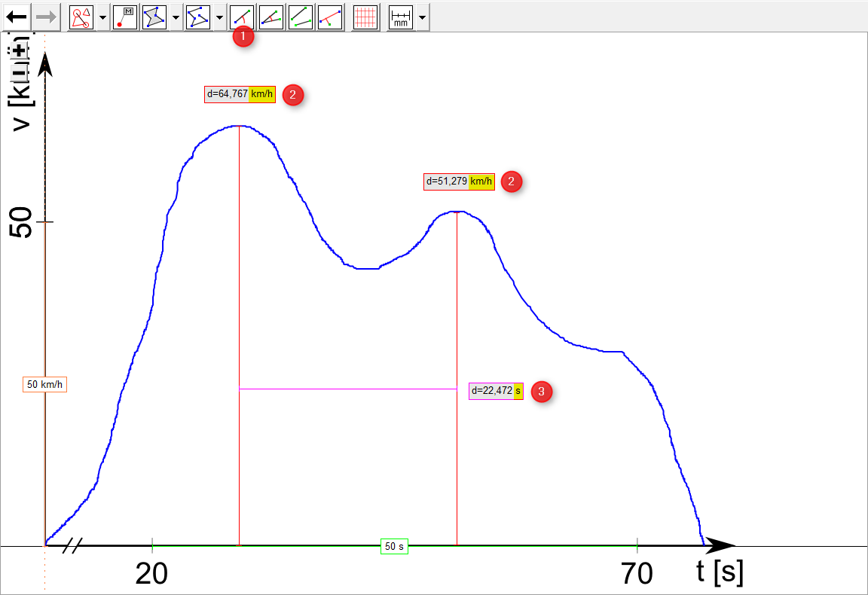Click the d=64,767 km/h measurement label

pyautogui.click(x=240, y=95)
